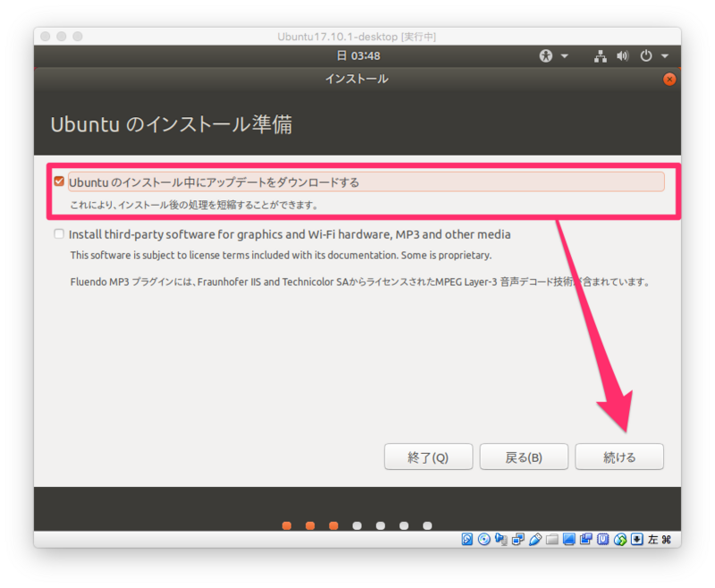Enable Install third-party software checkbox

tap(59, 234)
